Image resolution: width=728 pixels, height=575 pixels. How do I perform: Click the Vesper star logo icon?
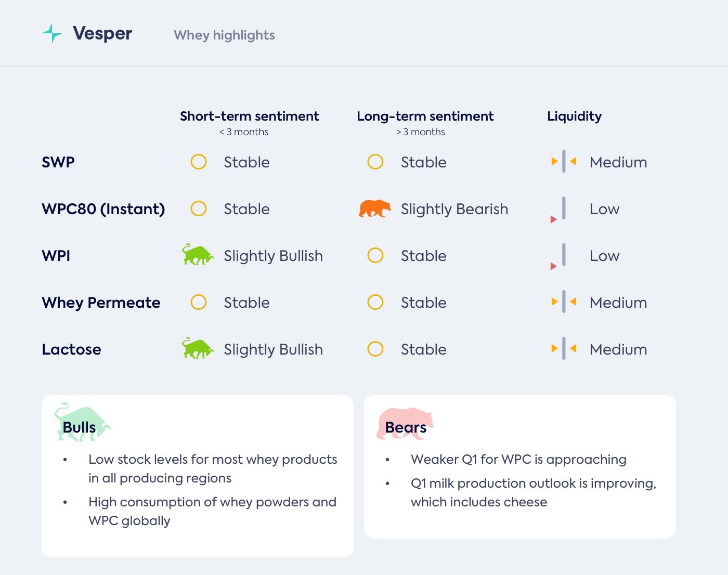[x=52, y=33]
